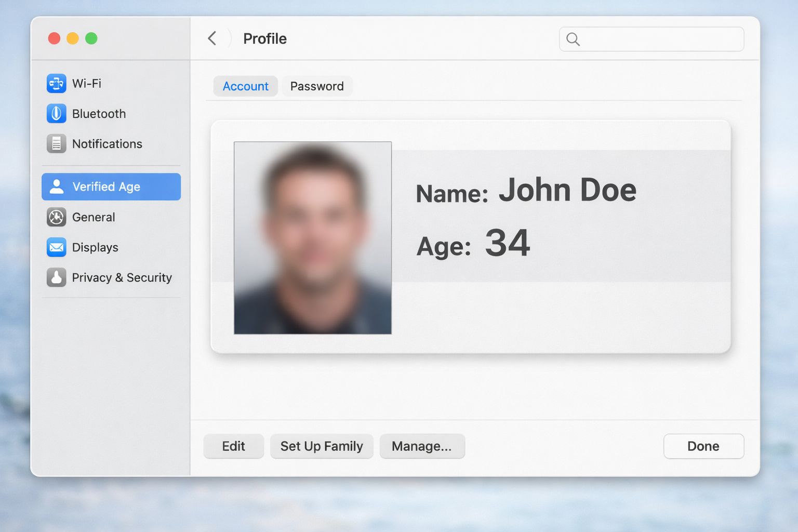
Task: Select the Displays label in sidebar
Action: 95,247
